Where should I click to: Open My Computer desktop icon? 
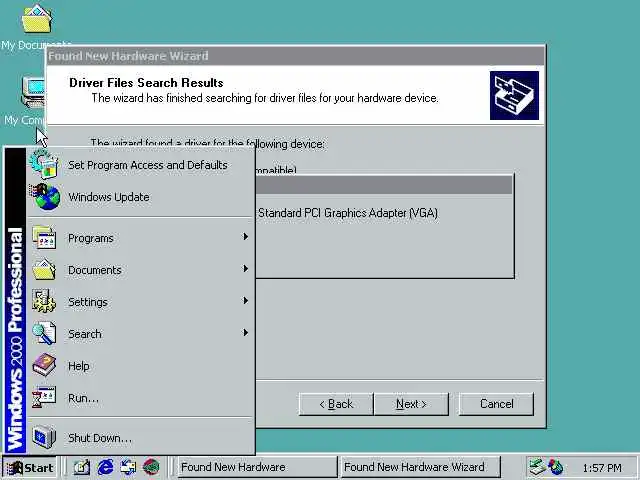click(33, 92)
